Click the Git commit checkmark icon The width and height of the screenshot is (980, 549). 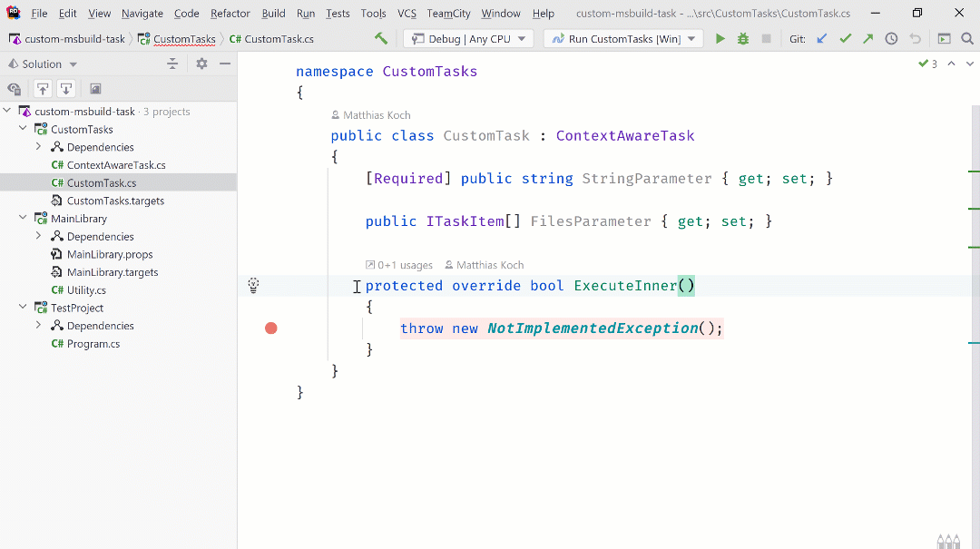(x=846, y=39)
